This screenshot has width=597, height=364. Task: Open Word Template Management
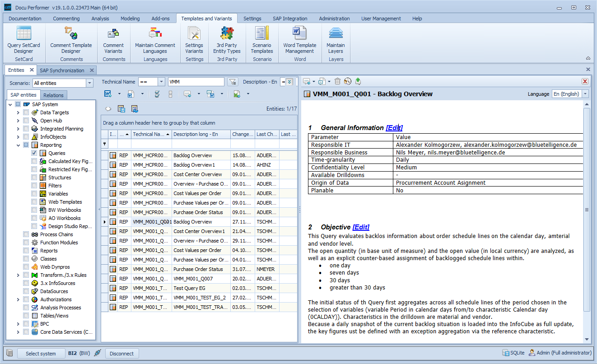(x=299, y=39)
